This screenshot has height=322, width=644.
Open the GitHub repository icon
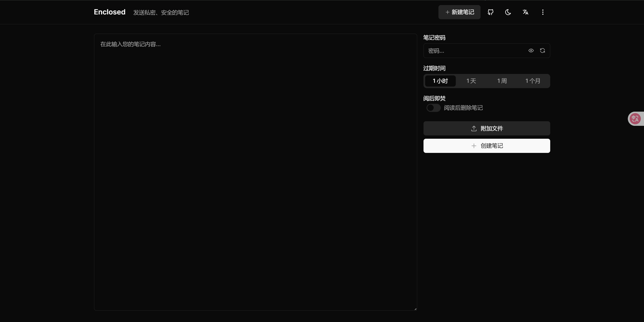490,12
